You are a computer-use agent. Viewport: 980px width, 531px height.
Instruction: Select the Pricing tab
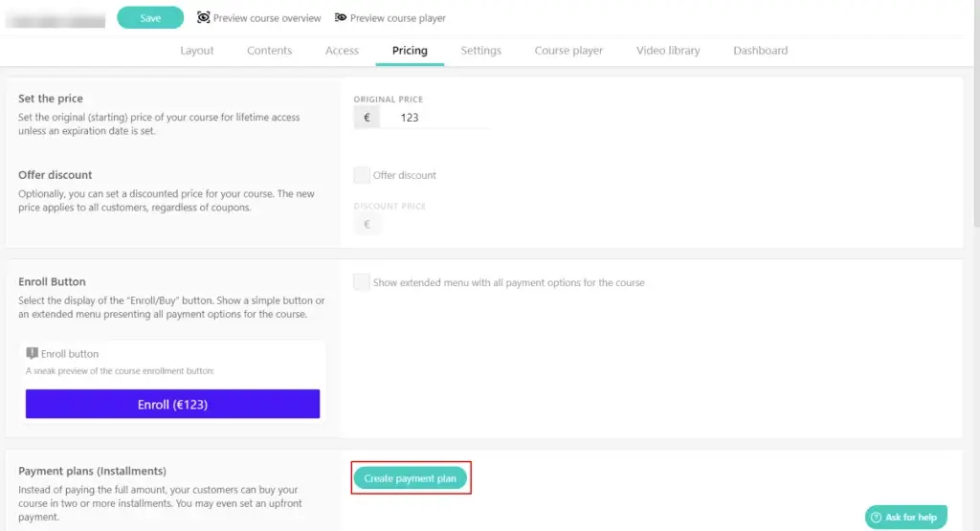pos(410,51)
